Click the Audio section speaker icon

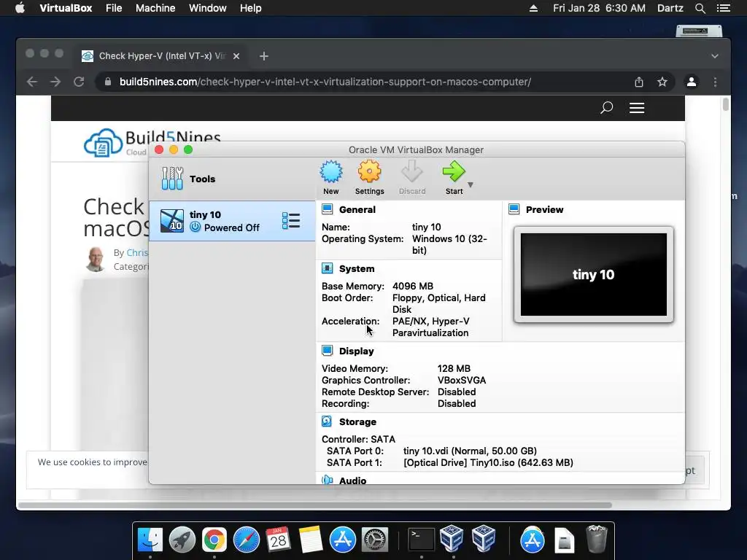(x=328, y=480)
